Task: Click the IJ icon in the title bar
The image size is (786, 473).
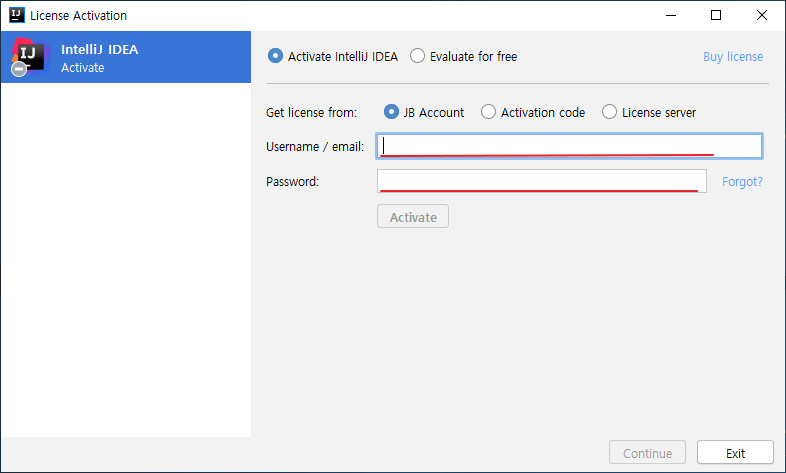Action: [17, 15]
